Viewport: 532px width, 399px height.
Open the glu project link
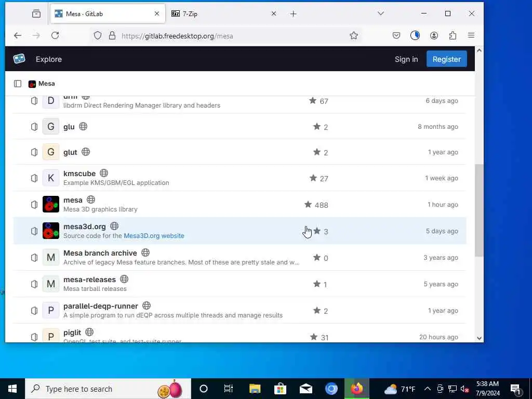pos(69,127)
